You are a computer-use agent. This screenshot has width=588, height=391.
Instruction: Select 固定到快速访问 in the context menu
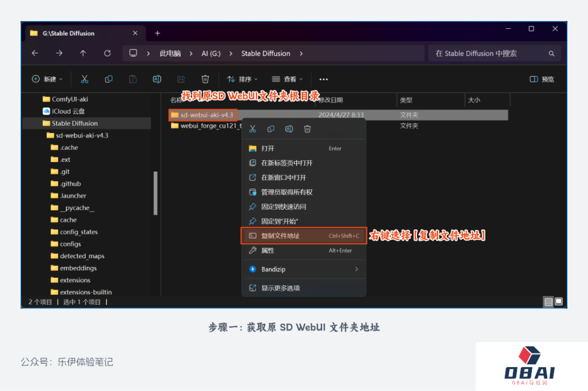coord(304,207)
